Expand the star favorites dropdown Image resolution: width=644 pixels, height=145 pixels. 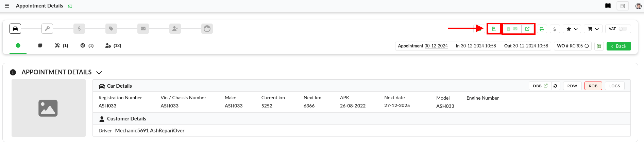pos(572,29)
